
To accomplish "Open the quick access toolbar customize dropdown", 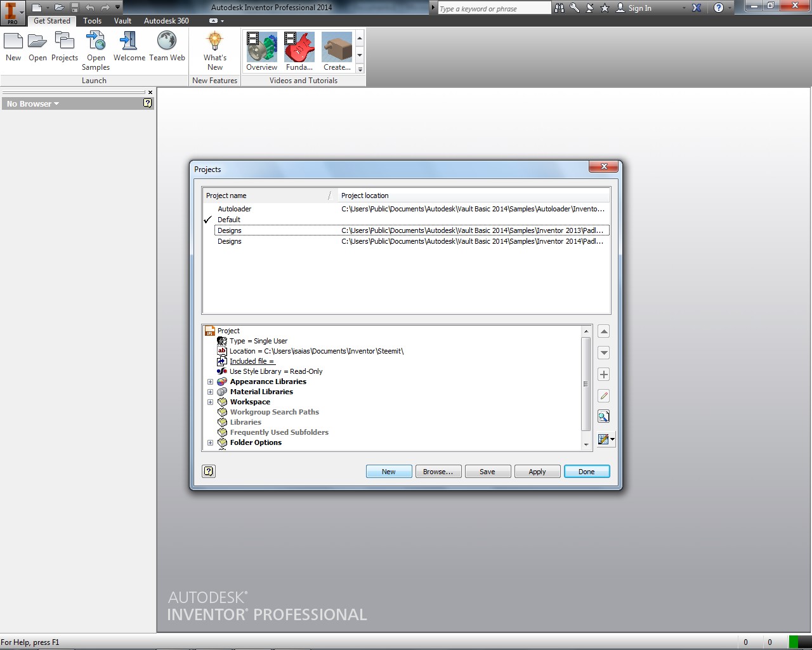I will [117, 8].
